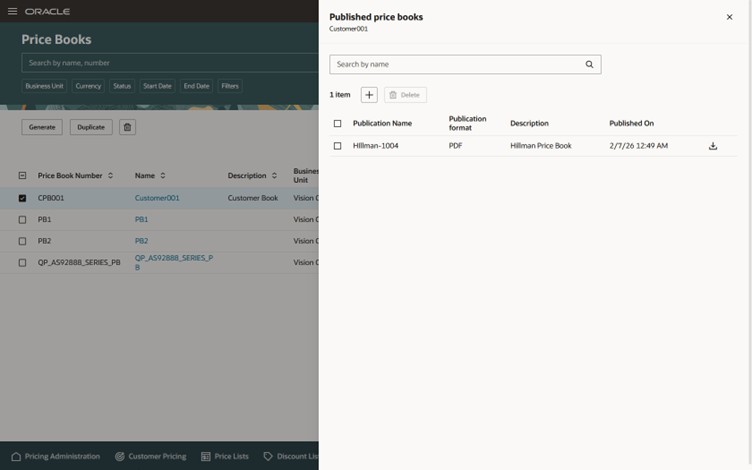Select all publications header checkbox

(x=337, y=123)
